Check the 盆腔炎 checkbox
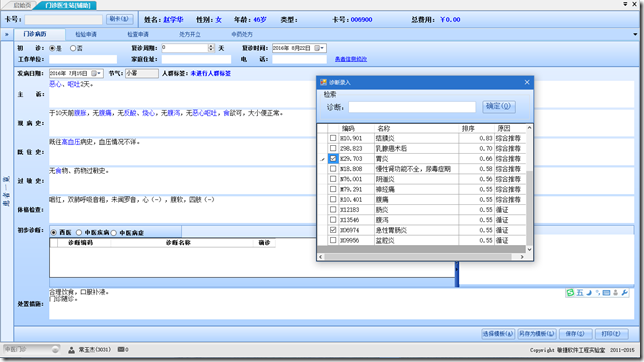 coord(333,240)
